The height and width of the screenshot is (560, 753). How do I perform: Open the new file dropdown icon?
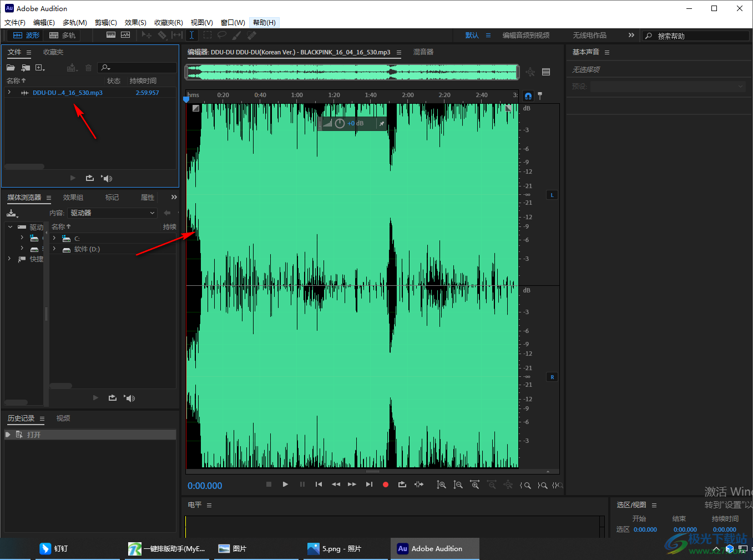(x=40, y=68)
